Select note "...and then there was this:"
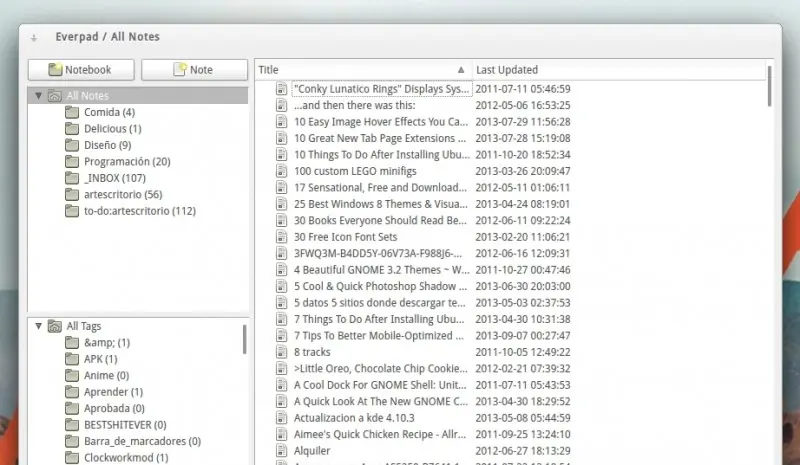This screenshot has width=800, height=465. click(355, 105)
